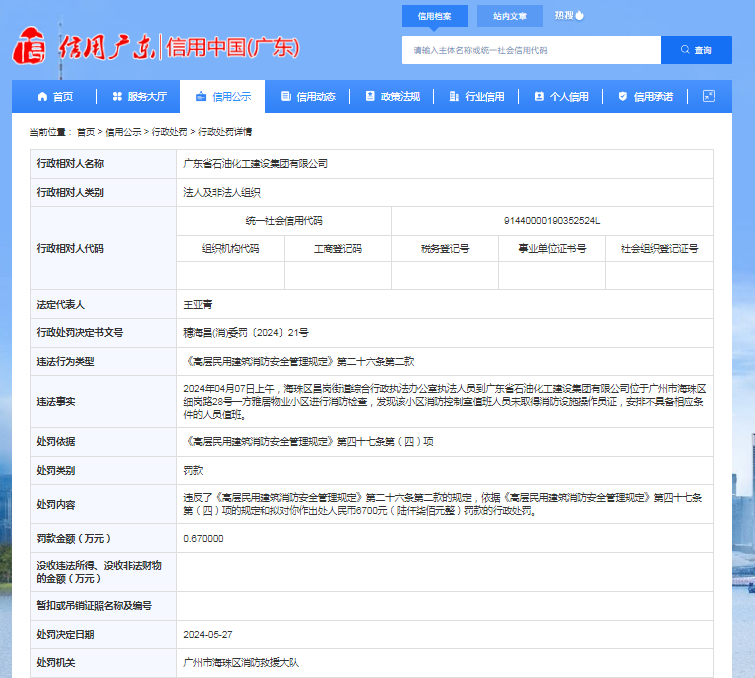Click the Credit Guangdong red logo
This screenshot has width=755, height=678.
tap(29, 46)
